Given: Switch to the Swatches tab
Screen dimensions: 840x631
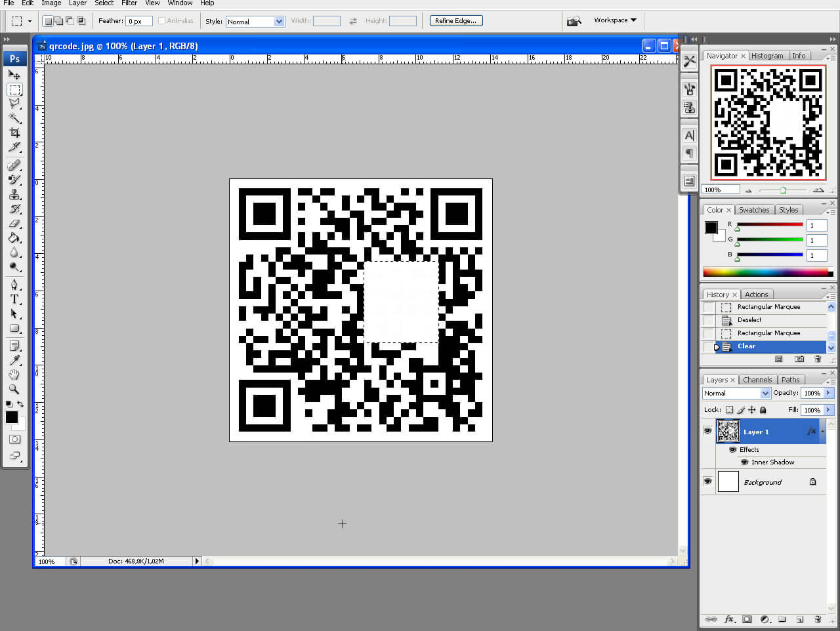Looking at the screenshot, I should (754, 210).
